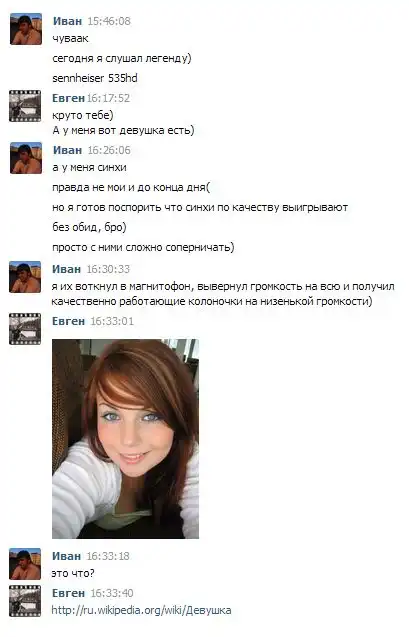The image size is (409, 637).
Task: Open Евген's avatar next to the Wikipedia link
Action: [x=25, y=601]
